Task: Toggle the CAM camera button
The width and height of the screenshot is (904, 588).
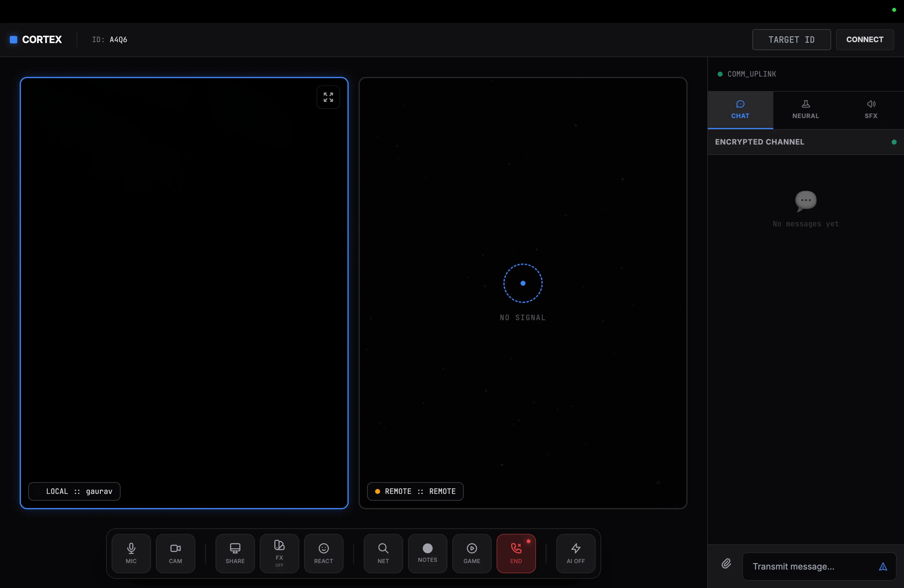Action: tap(175, 553)
